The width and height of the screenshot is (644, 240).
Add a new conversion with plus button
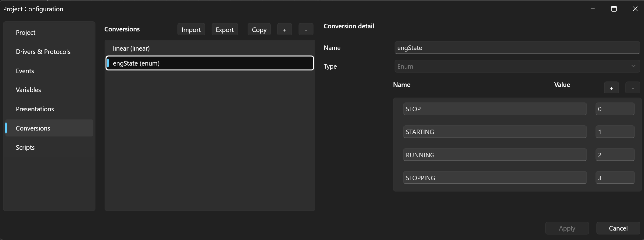(x=284, y=30)
